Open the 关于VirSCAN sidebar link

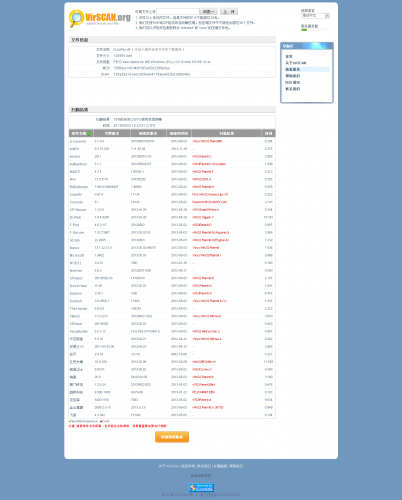(296, 63)
